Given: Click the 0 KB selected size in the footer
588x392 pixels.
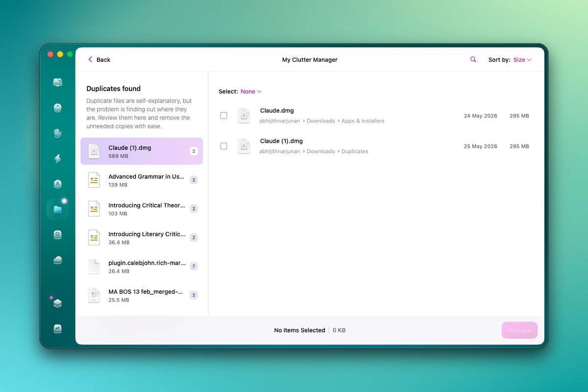Looking at the screenshot, I should tap(339, 330).
